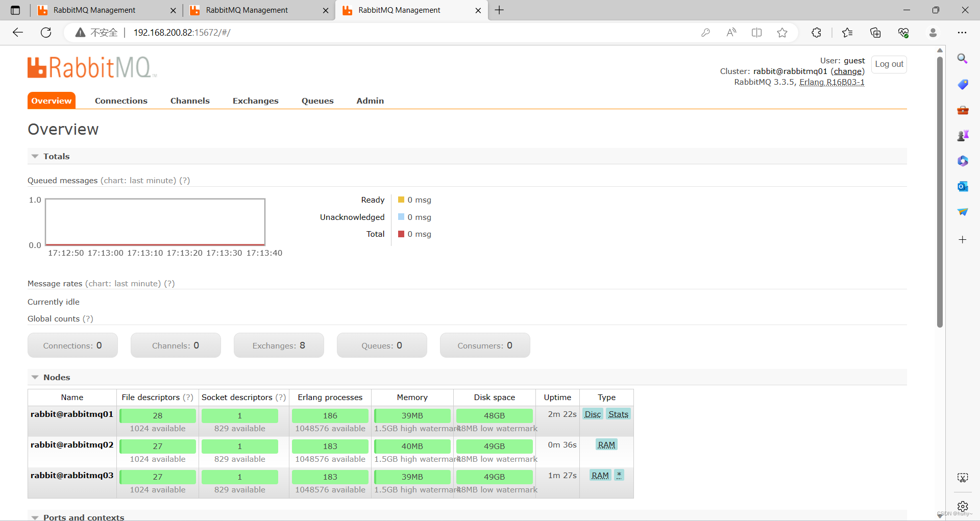Click the RAM tag for rabbitmq02
Viewport: 980px width, 521px height.
click(606, 445)
